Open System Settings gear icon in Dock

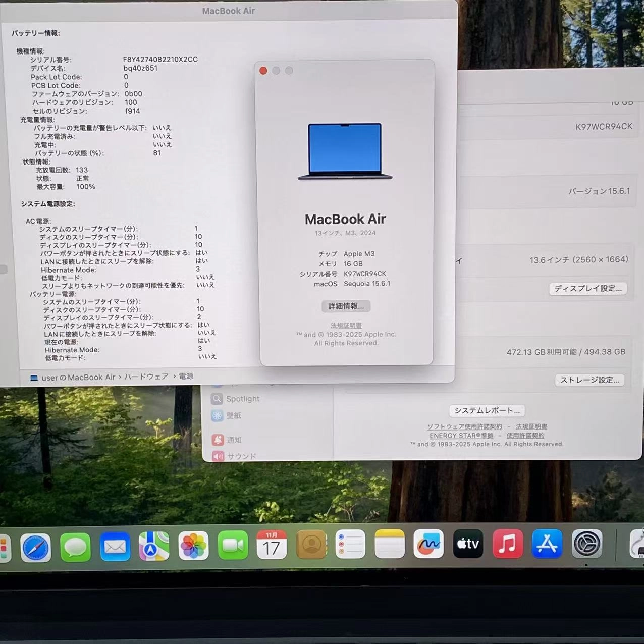coord(586,545)
